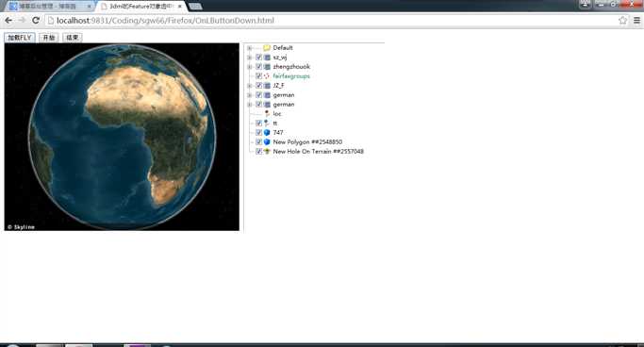Click the localhost URL address bar

(x=331, y=20)
